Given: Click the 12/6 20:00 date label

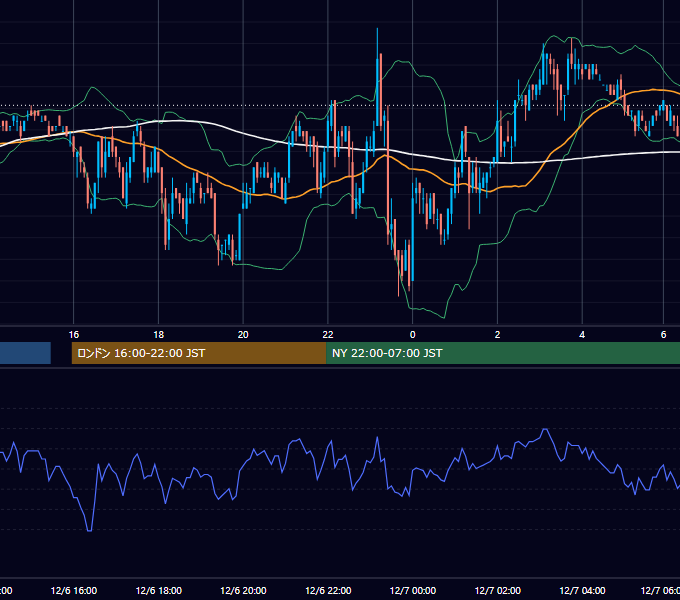Looking at the screenshot, I should [x=243, y=591].
